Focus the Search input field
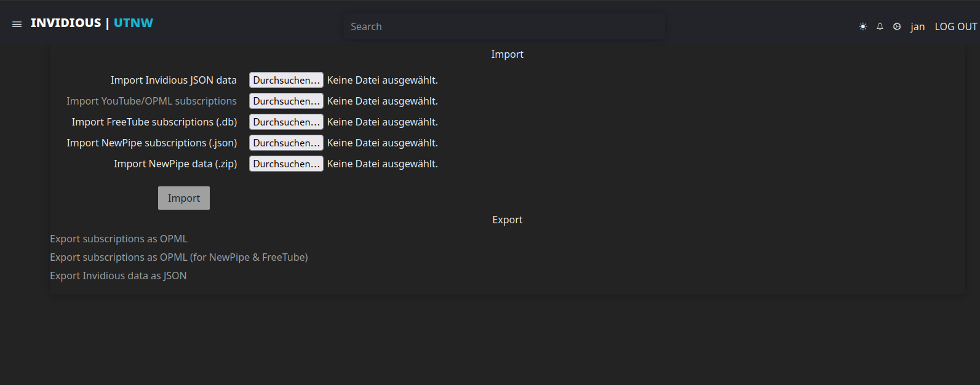 [504, 26]
